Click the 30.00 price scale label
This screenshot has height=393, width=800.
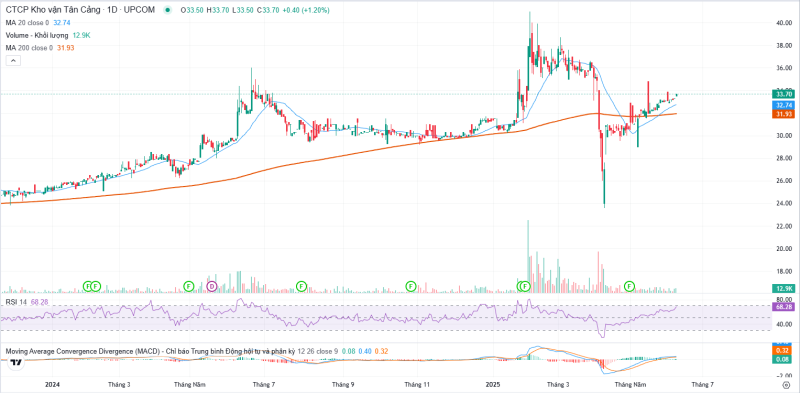pyautogui.click(x=783, y=135)
